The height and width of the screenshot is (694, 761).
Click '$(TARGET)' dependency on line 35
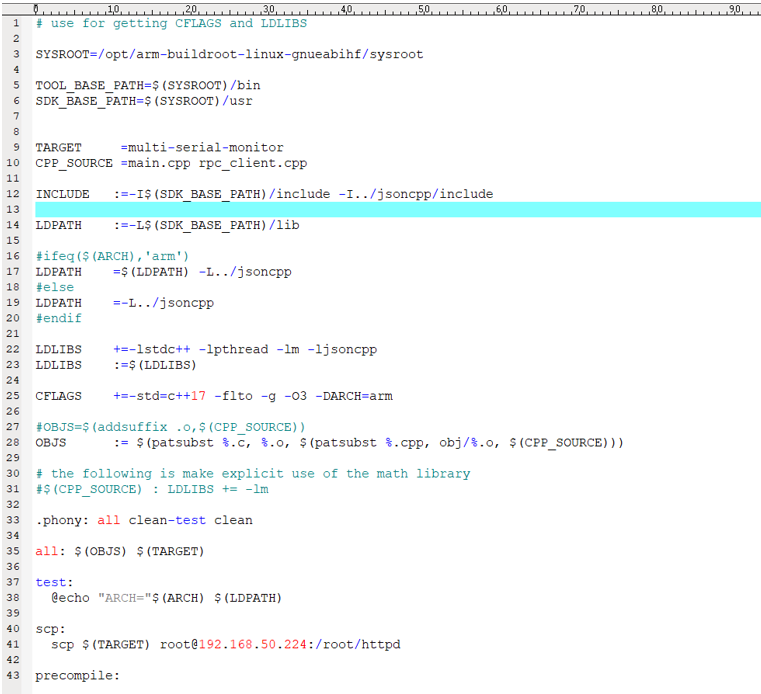coord(170,551)
